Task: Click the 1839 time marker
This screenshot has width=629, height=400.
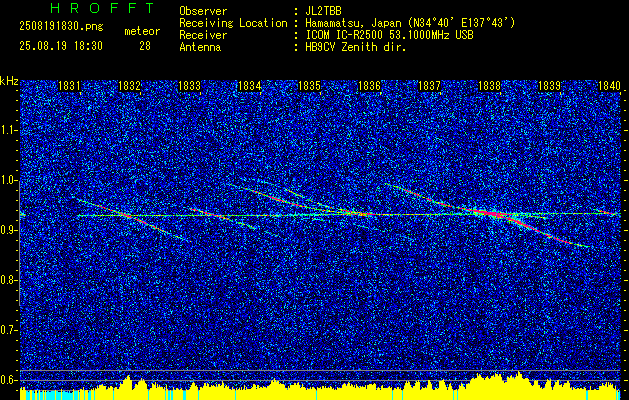Action: [x=549, y=86]
